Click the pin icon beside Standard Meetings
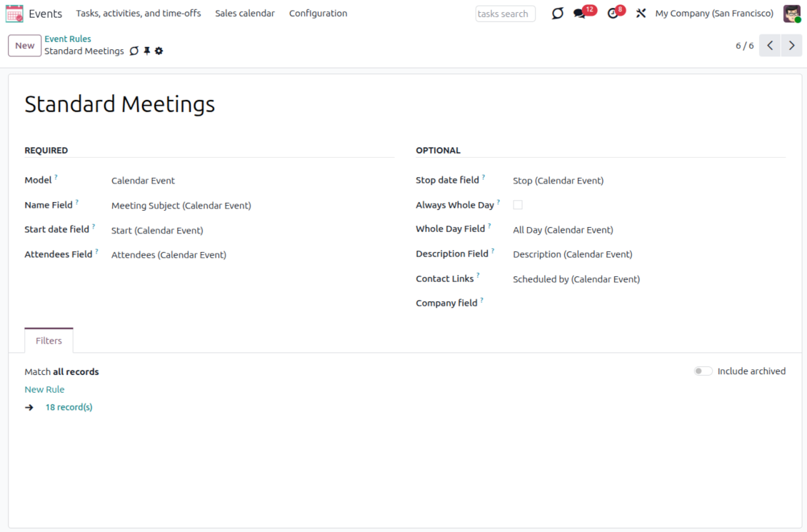807x532 pixels. pyautogui.click(x=146, y=51)
